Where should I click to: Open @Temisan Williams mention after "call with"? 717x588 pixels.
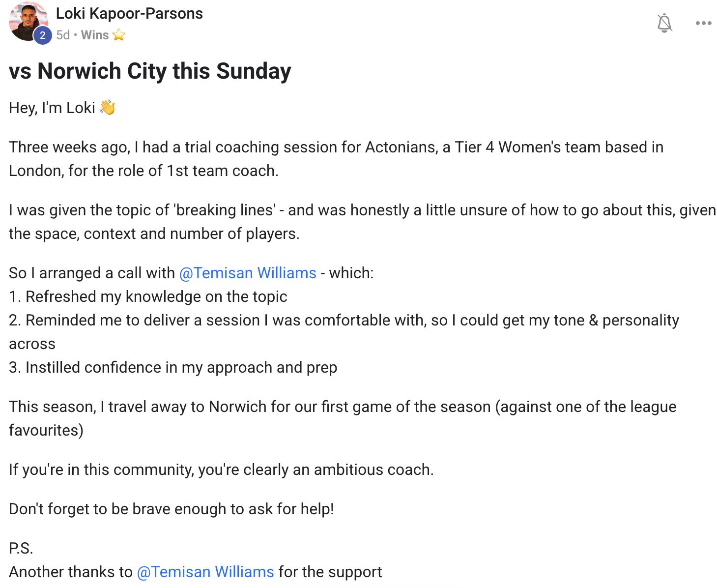248,273
